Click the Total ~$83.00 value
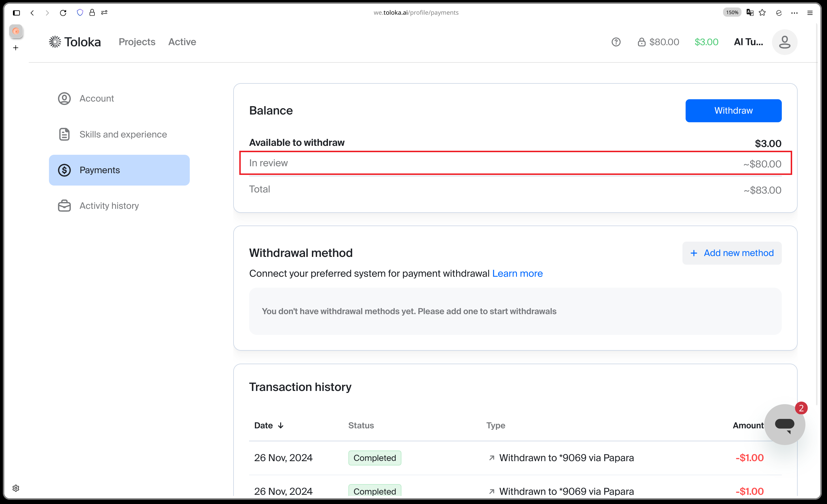This screenshot has height=504, width=827. [762, 190]
